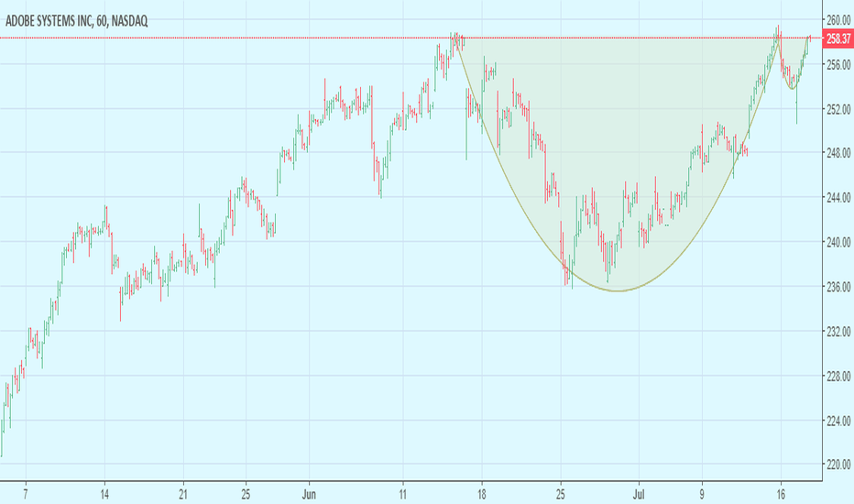854x504 pixels.
Task: Click the Jun label on time axis
Action: (309, 495)
